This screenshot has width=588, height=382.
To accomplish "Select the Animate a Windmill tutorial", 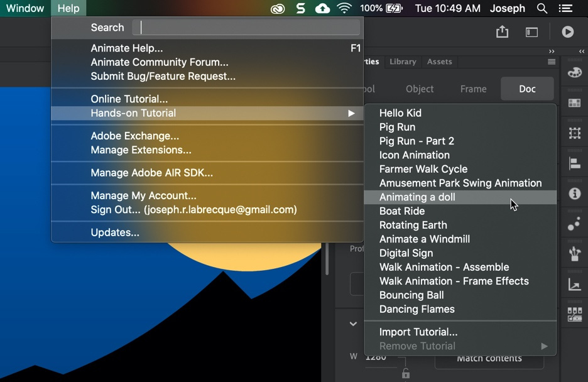I will click(x=460, y=239).
